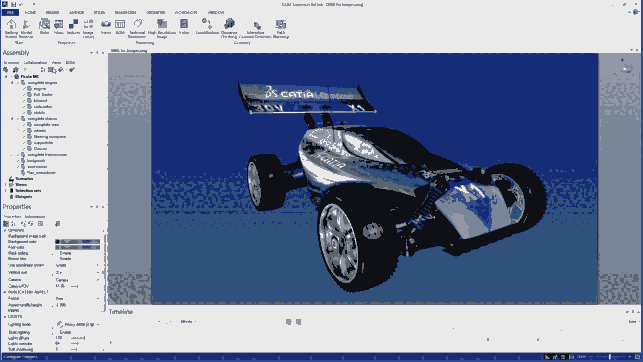Open the High Resolution Image workshop
Image resolution: width=643 pixels, height=362 pixels.
162,28
